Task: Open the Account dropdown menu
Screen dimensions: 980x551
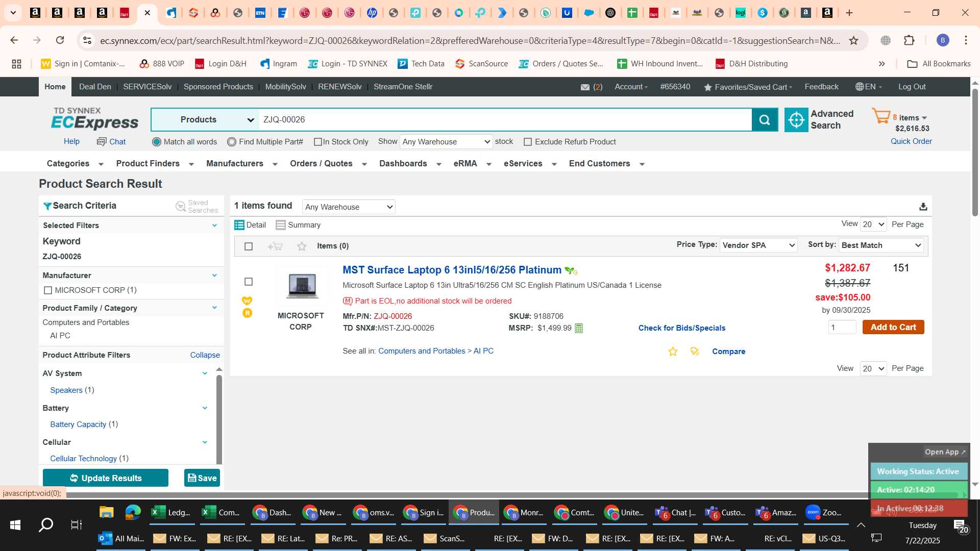Action: pyautogui.click(x=631, y=87)
